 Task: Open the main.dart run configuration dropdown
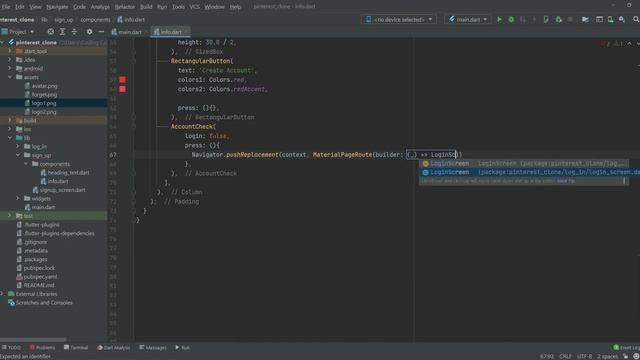[x=468, y=19]
